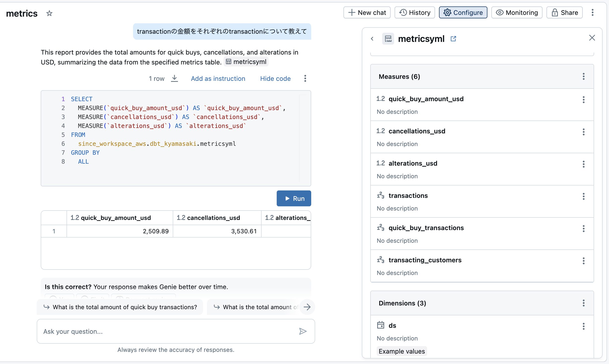Open the top-right overflow menu

[593, 12]
